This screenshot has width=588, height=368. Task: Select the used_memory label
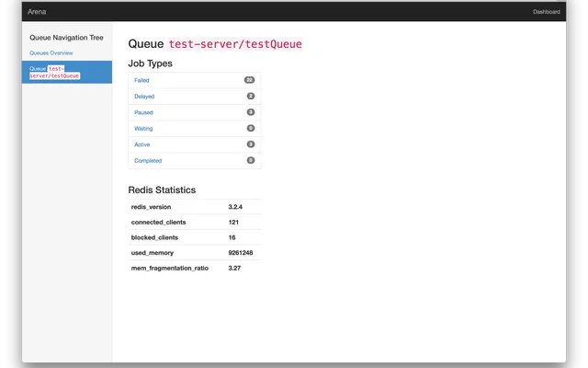pos(153,253)
